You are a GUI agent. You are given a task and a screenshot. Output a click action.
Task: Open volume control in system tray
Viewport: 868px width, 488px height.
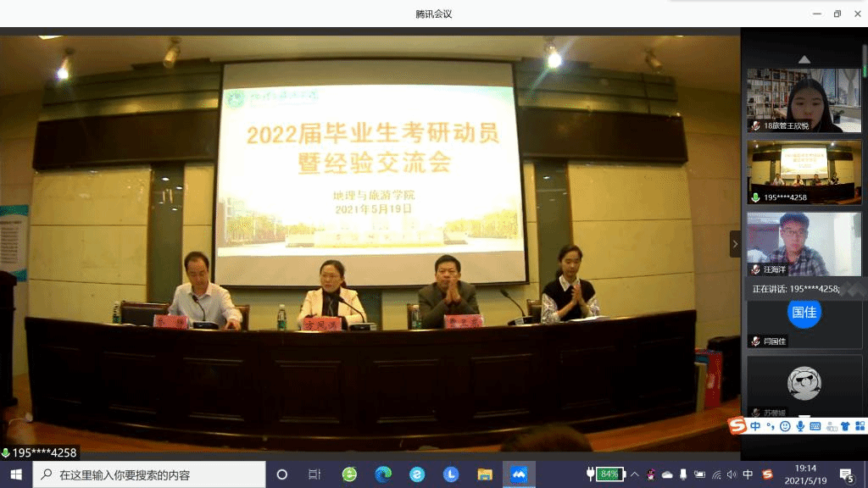point(732,474)
